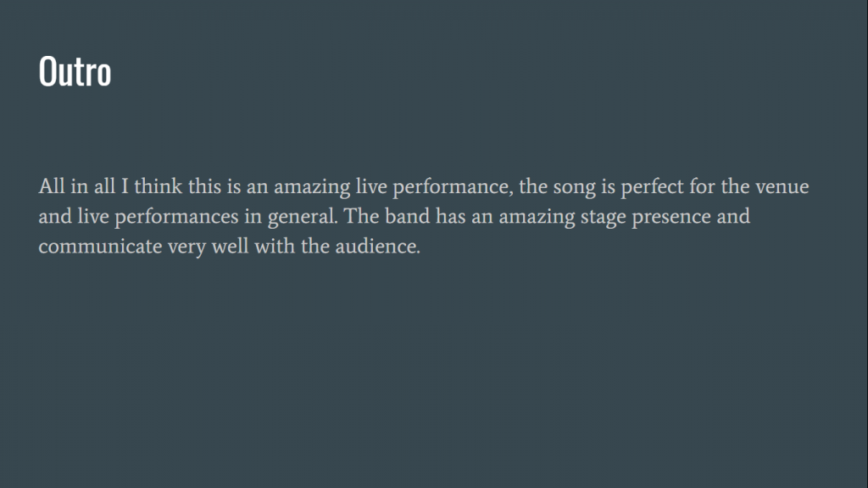
Task: Select the word "perfect" in the first line
Action: [x=651, y=186]
